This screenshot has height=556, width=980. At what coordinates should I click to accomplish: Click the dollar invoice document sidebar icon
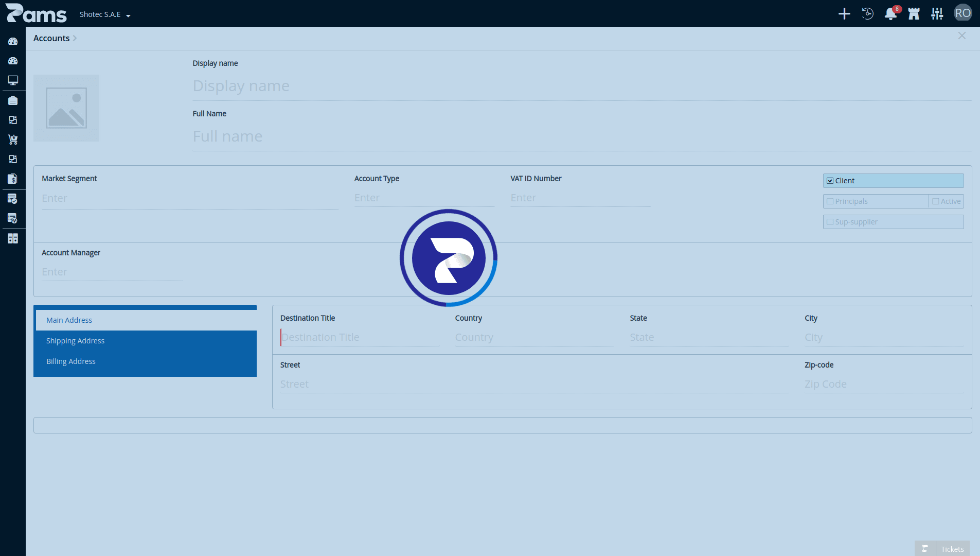point(13,179)
